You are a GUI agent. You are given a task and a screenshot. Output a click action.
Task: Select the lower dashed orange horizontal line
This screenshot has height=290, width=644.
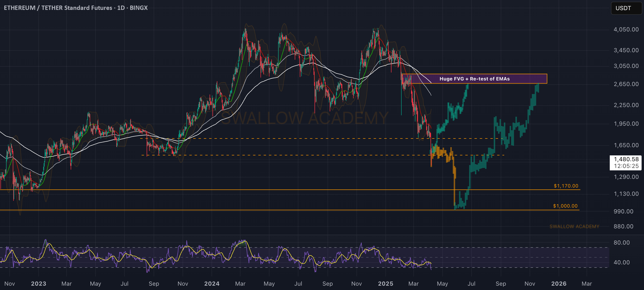click(322, 155)
